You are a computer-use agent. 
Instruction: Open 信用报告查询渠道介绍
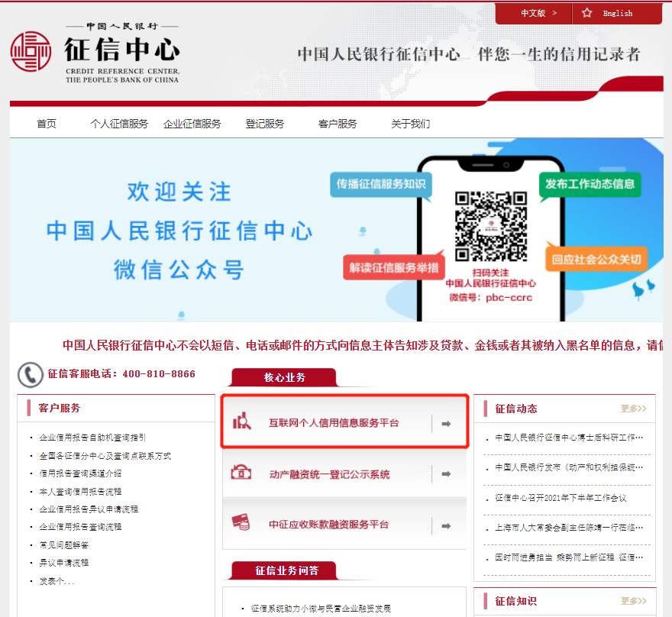(x=80, y=473)
